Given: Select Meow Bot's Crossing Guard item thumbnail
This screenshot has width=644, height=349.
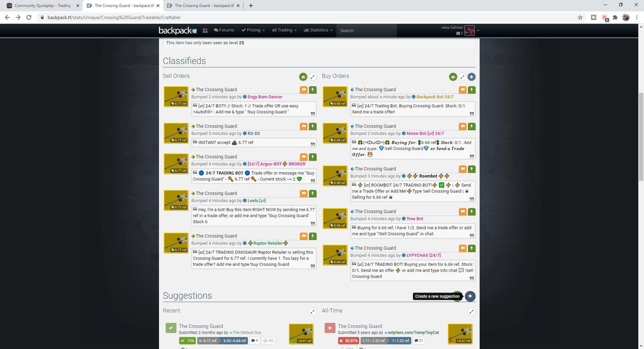Looking at the screenshot, I should click(335, 133).
